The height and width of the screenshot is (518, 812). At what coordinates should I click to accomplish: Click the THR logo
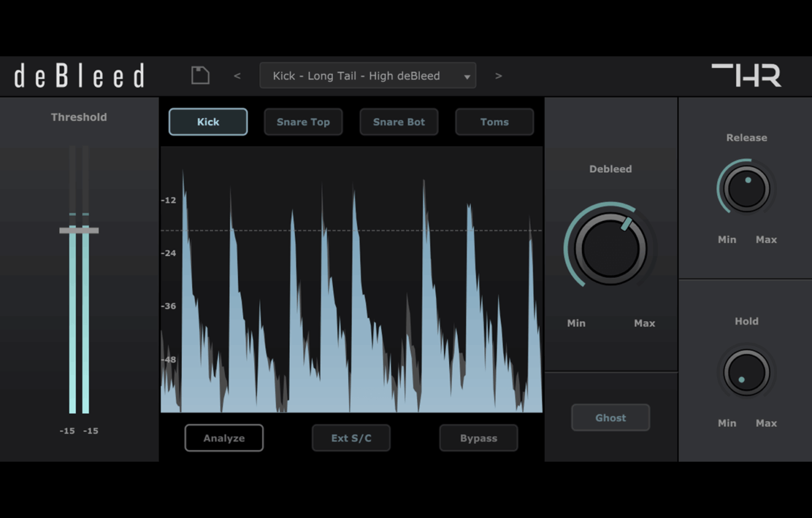[746, 76]
